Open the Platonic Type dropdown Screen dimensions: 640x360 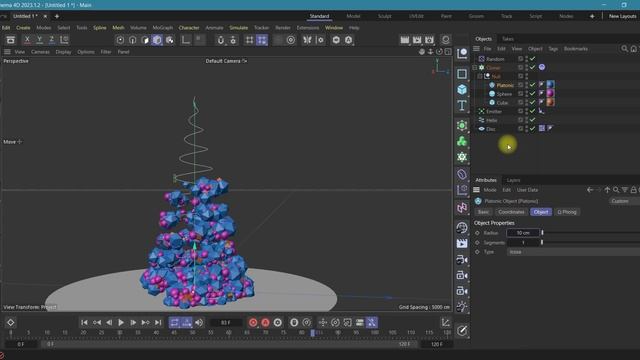point(573,252)
